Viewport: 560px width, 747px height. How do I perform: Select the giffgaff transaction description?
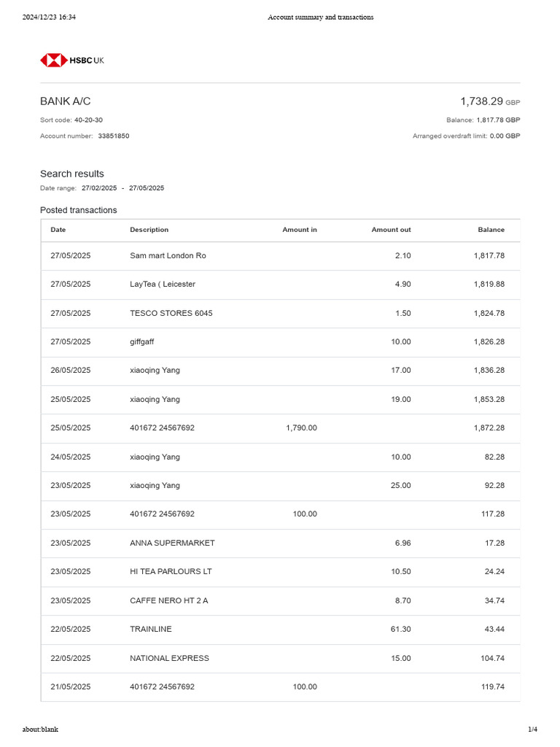pyautogui.click(x=142, y=342)
